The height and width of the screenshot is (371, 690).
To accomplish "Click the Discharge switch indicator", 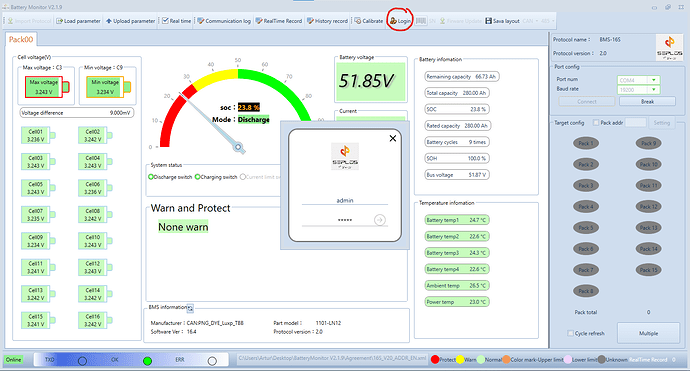I will click(151, 177).
